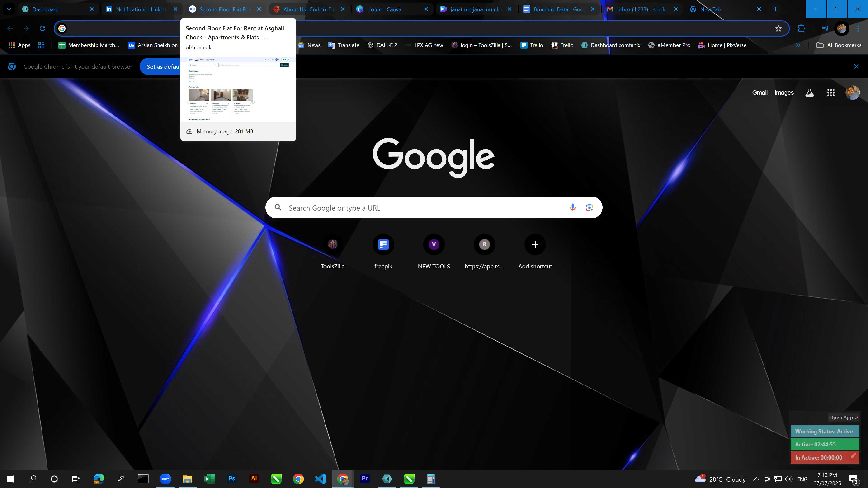Open Google account avatar on page
Image resolution: width=868 pixels, height=488 pixels.
[852, 93]
